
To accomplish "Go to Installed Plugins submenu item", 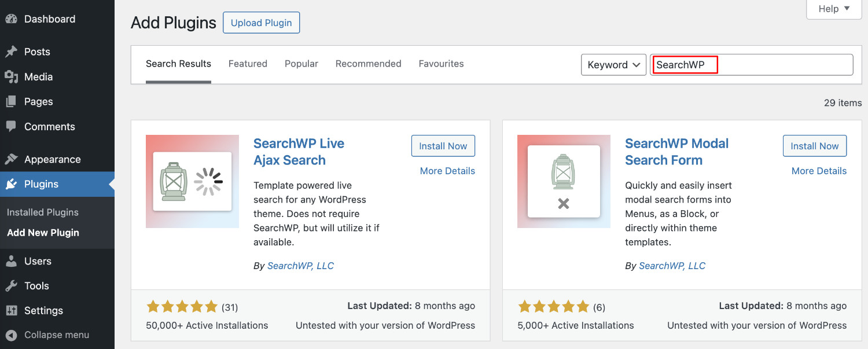I will 42,212.
